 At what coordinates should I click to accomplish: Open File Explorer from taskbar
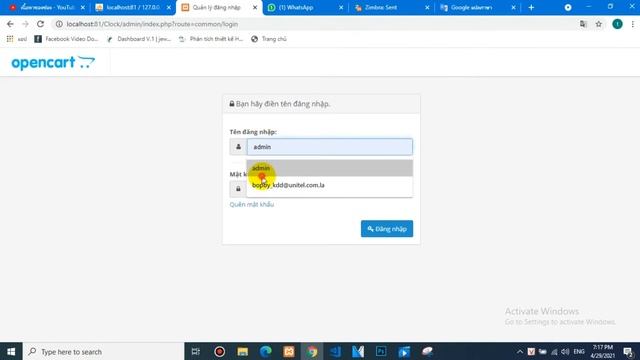(242, 351)
